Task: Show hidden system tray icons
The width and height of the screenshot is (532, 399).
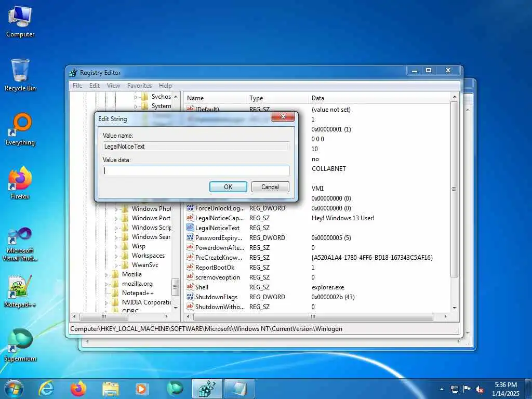Action: tap(442, 389)
